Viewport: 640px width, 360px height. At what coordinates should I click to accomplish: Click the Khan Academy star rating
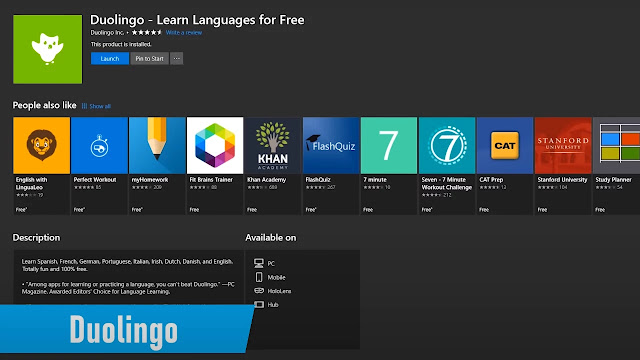coord(258,187)
